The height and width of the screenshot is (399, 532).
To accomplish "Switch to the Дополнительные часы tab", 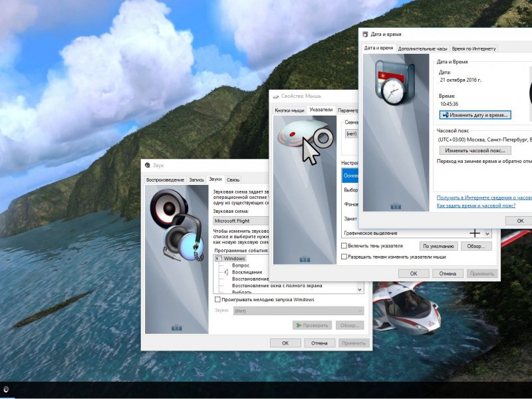I will [423, 49].
